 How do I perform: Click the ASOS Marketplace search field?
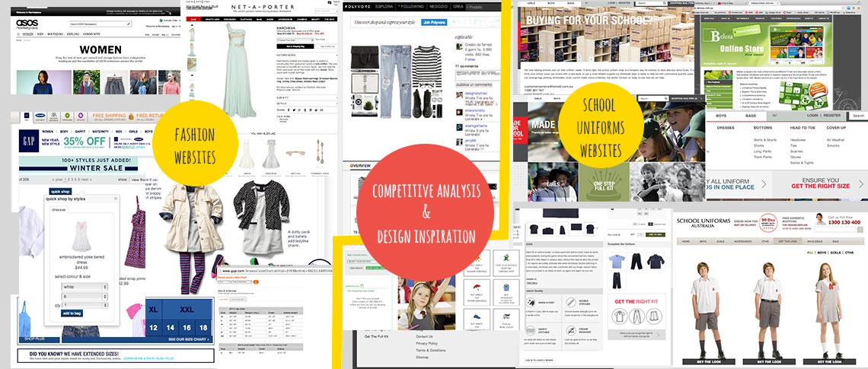(101, 24)
